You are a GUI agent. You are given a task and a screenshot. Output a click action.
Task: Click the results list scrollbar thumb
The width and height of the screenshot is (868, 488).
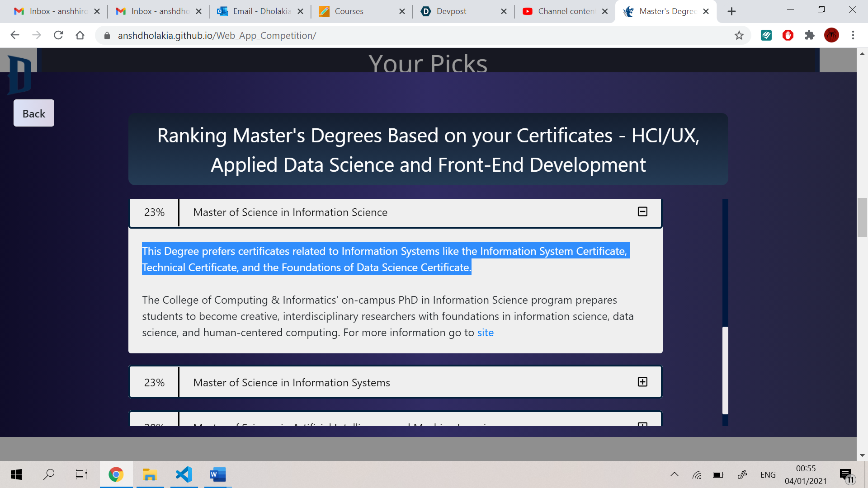click(x=725, y=371)
